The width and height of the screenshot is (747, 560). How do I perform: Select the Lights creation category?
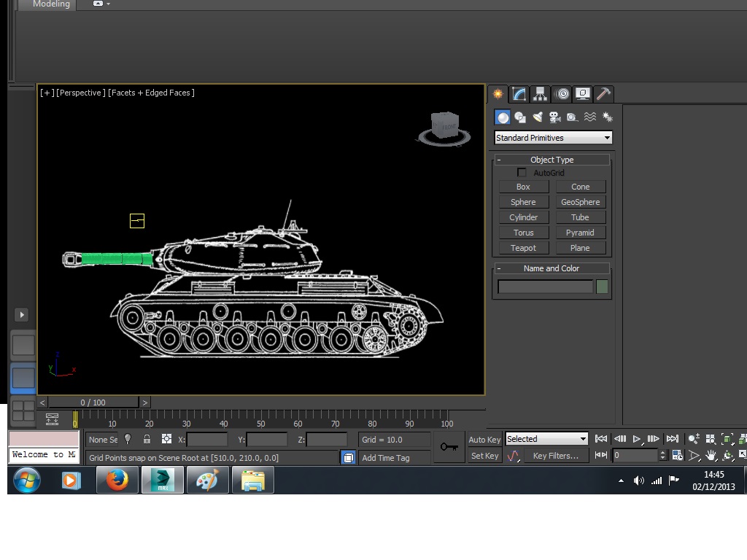click(538, 117)
